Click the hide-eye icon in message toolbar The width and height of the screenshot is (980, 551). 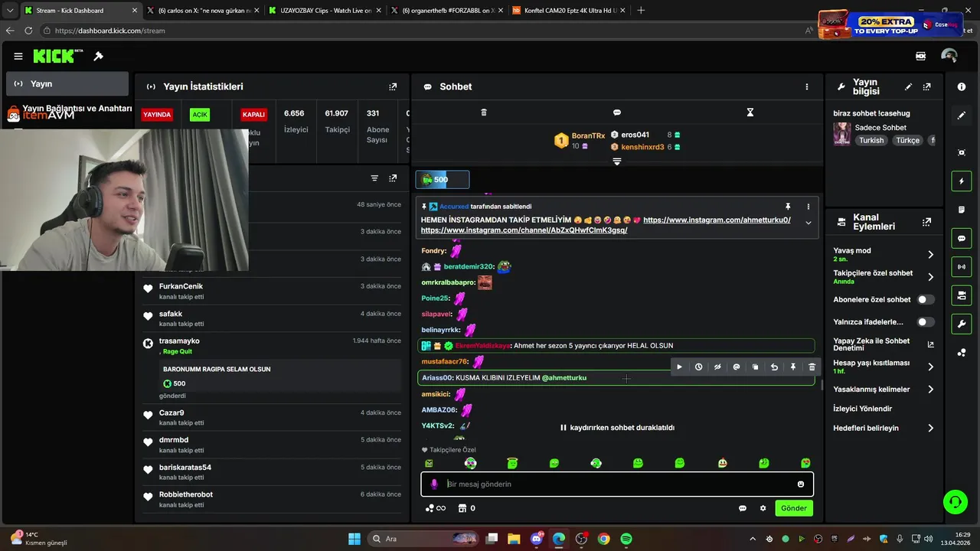point(717,367)
